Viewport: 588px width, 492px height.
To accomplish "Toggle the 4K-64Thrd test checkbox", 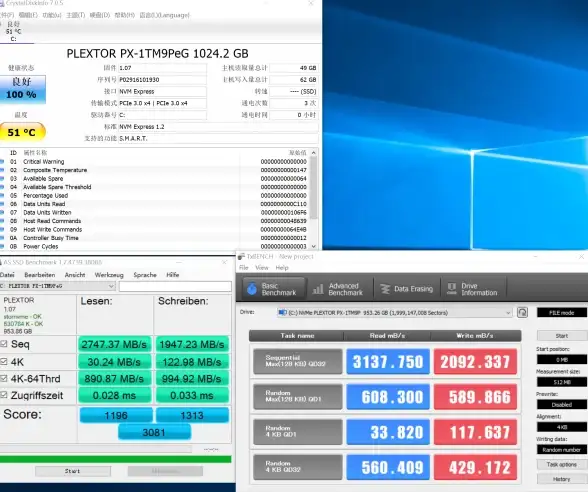I will (4, 378).
